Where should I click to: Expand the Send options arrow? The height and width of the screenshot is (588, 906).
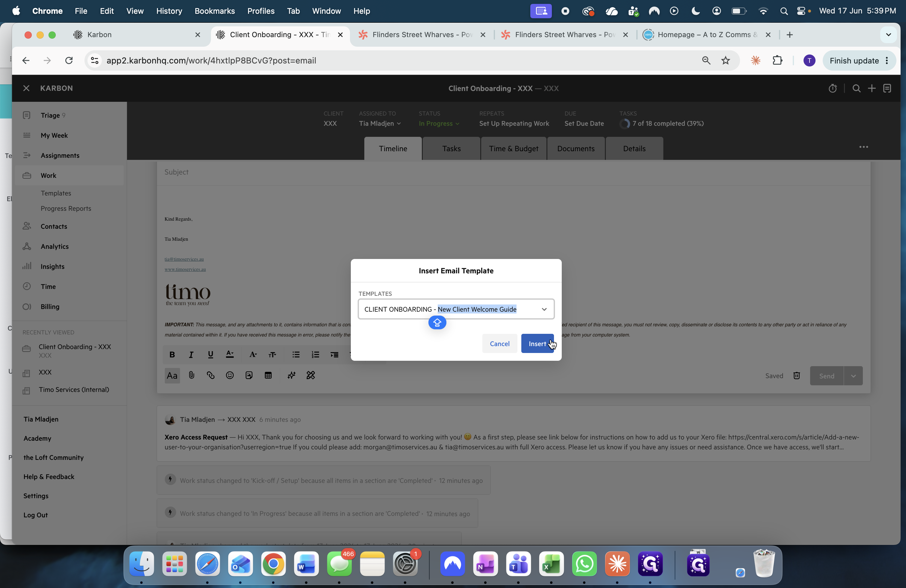click(854, 376)
